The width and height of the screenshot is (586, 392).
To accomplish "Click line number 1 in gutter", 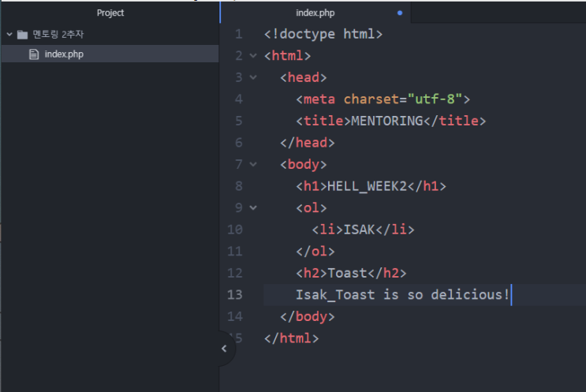I will [238, 34].
